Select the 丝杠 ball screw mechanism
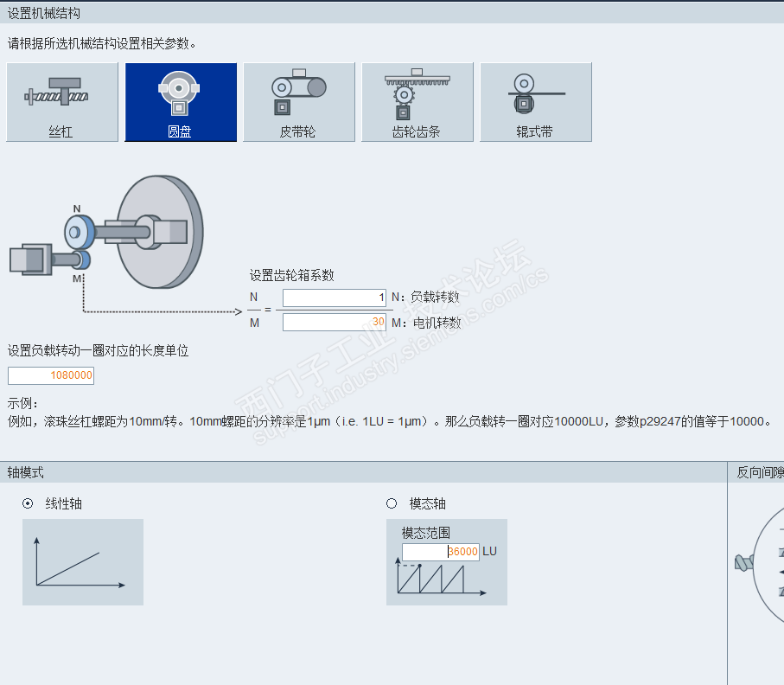784x685 pixels. coord(62,102)
